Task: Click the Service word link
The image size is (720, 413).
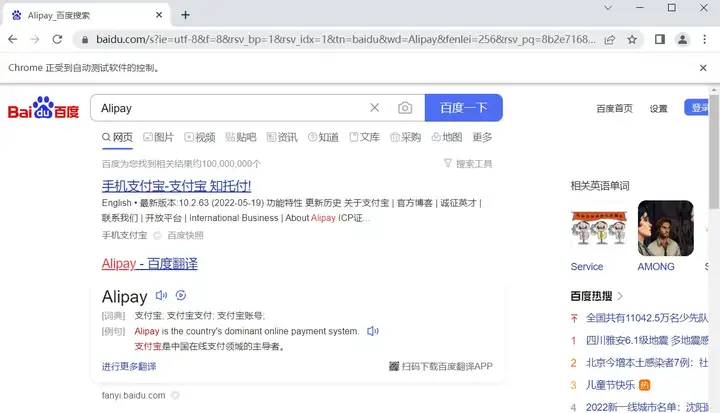Action: (587, 266)
